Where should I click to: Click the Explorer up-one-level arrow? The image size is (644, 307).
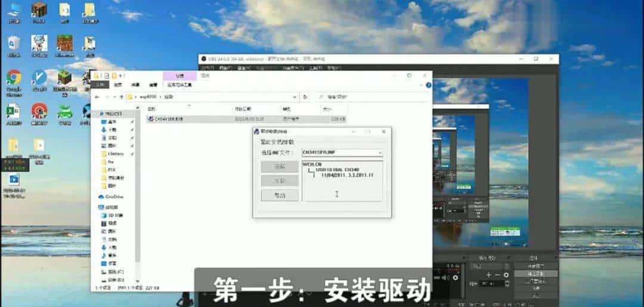coord(122,97)
